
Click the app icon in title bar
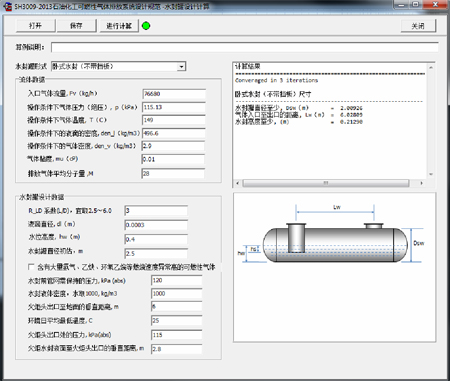coord(7,6)
